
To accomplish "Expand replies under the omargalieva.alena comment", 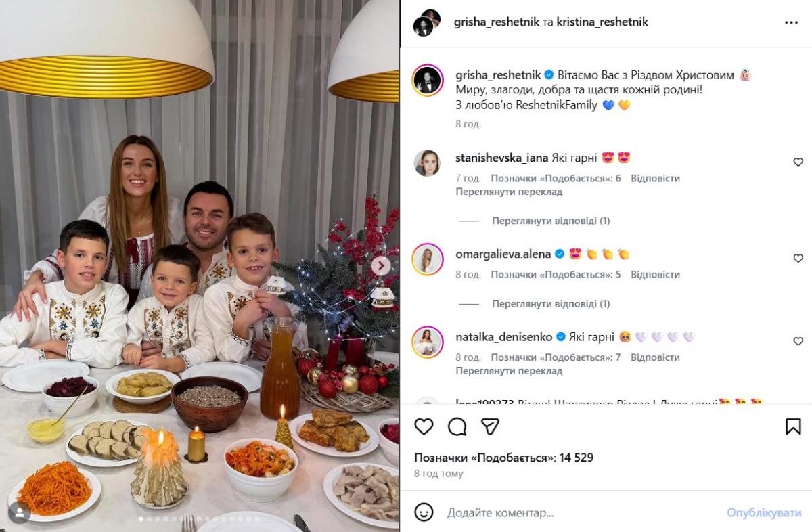I will 551,304.
